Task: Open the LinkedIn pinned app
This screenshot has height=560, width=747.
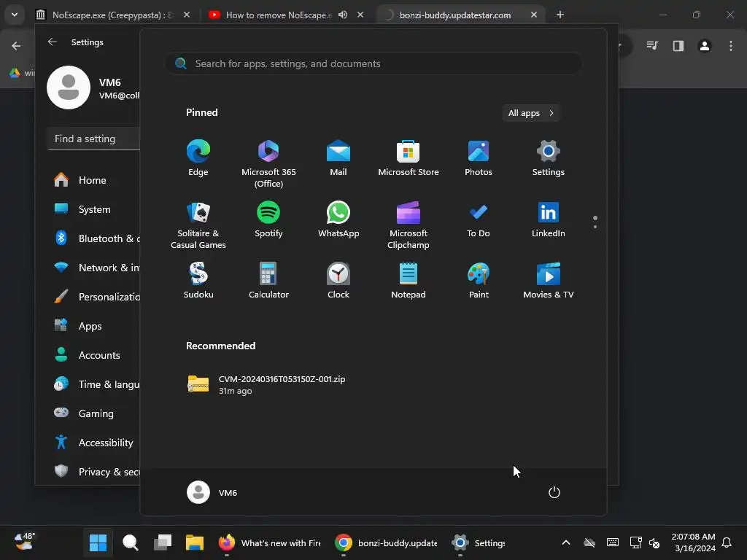Action: [549, 219]
